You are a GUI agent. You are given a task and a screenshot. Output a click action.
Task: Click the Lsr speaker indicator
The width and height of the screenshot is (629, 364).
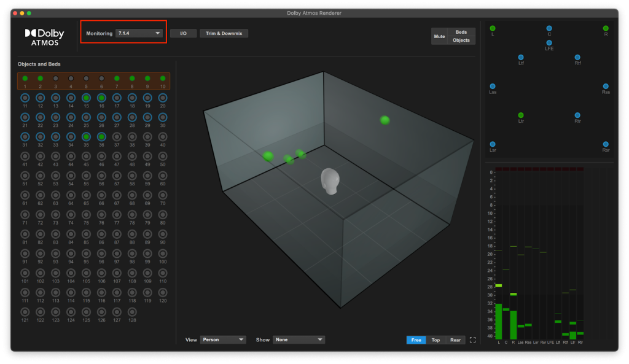pos(493,144)
